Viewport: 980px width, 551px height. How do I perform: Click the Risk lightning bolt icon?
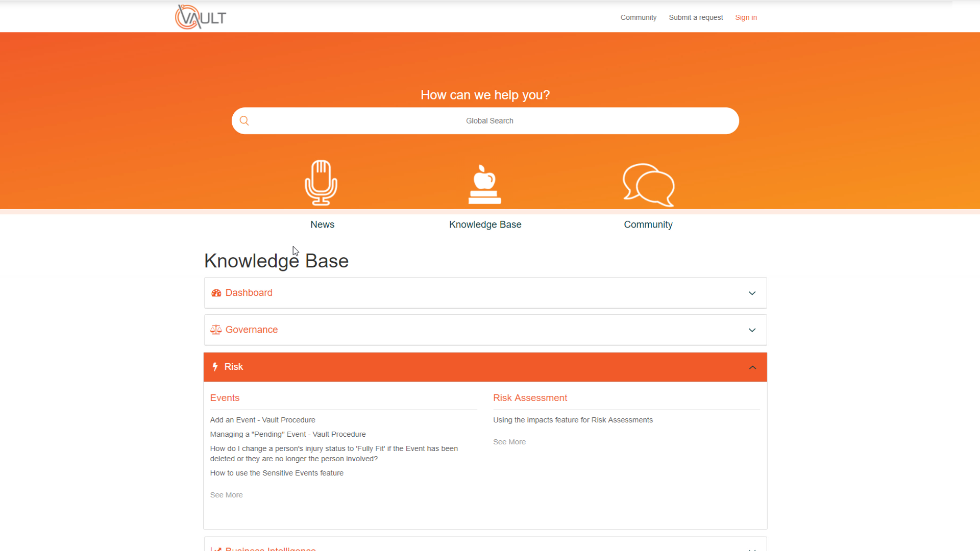tap(215, 367)
